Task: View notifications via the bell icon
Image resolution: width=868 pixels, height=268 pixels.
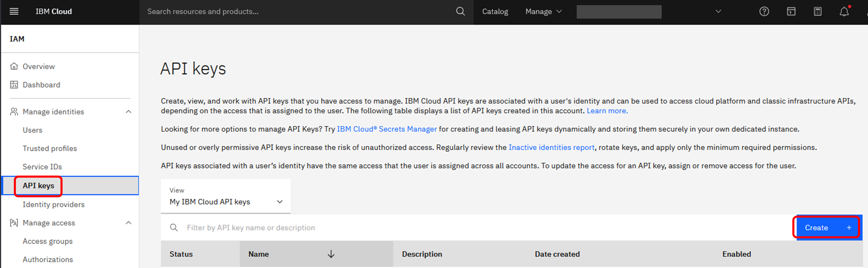Action: click(x=844, y=11)
